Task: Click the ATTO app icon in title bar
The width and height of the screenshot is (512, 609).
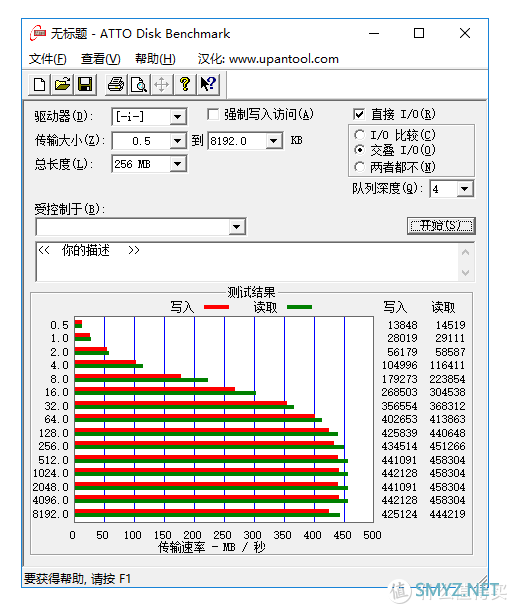Action: [38, 33]
